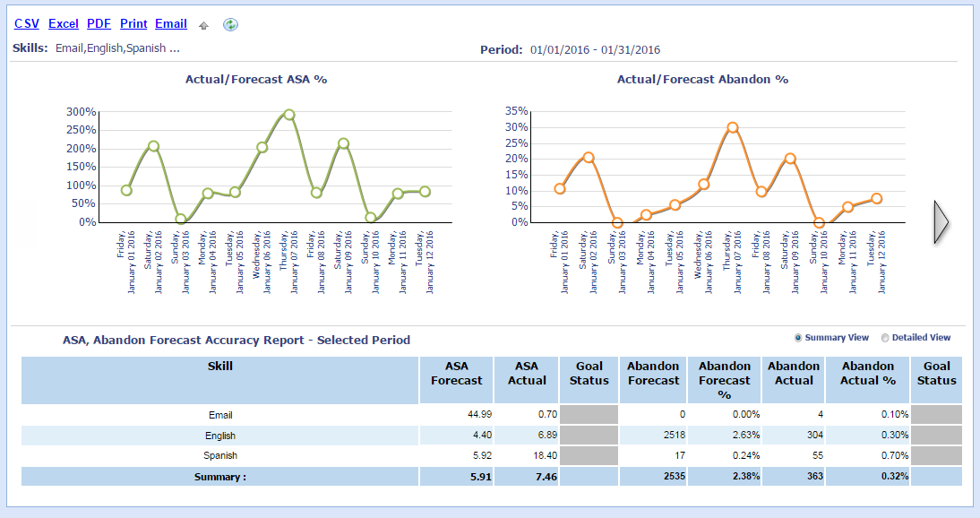Select the Spanish skill row

[x=220, y=456]
